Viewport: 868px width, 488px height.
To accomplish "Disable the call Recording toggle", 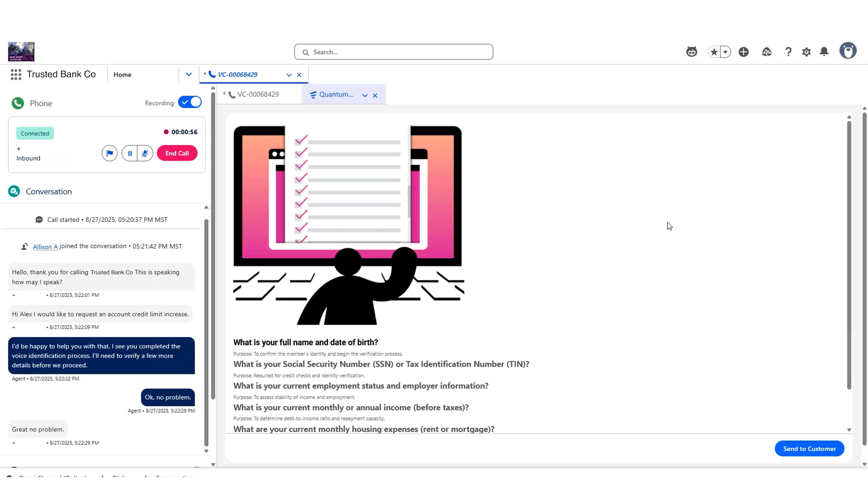I will tap(190, 102).
